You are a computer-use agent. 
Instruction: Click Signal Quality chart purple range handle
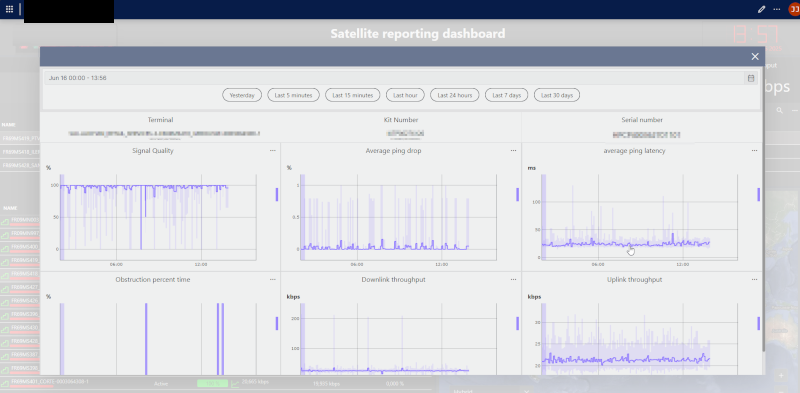(x=277, y=194)
